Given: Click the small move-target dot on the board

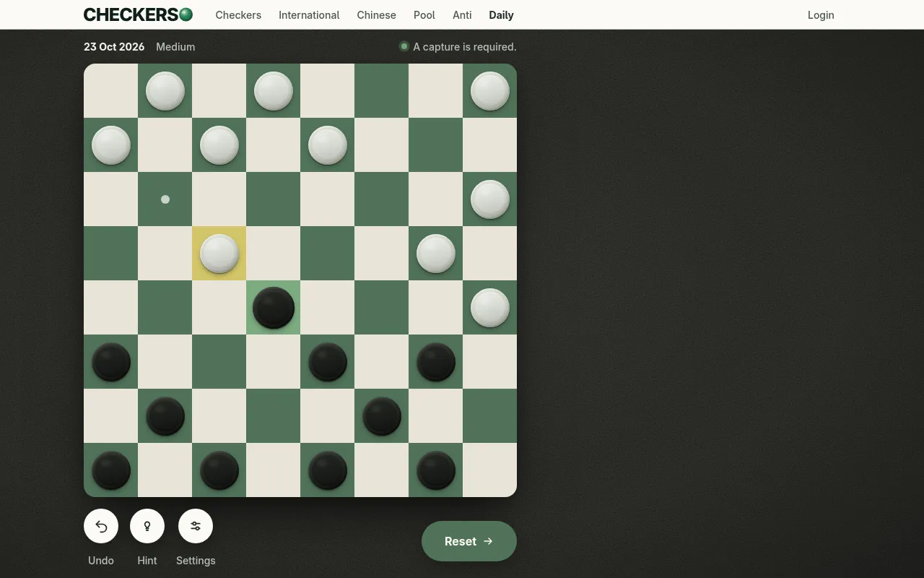Looking at the screenshot, I should pos(165,199).
